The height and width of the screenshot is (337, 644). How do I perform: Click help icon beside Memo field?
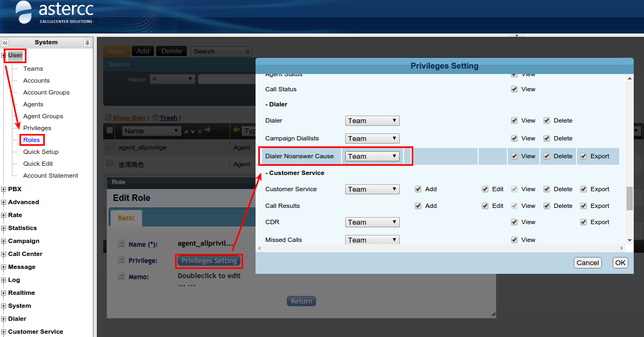pyautogui.click(x=121, y=277)
